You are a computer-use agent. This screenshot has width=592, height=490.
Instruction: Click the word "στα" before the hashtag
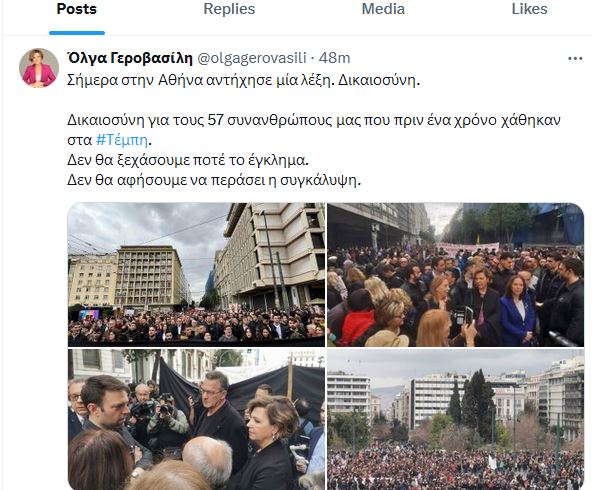80,140
